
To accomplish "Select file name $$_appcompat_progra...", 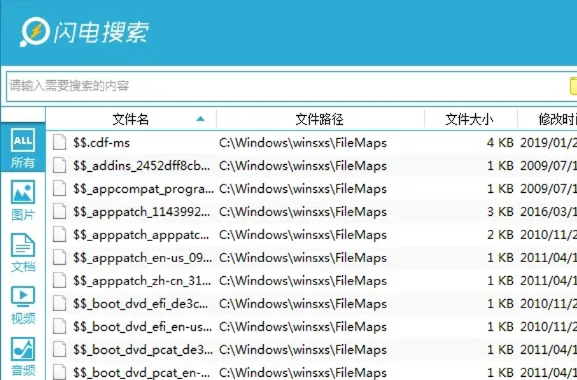I will coord(143,189).
